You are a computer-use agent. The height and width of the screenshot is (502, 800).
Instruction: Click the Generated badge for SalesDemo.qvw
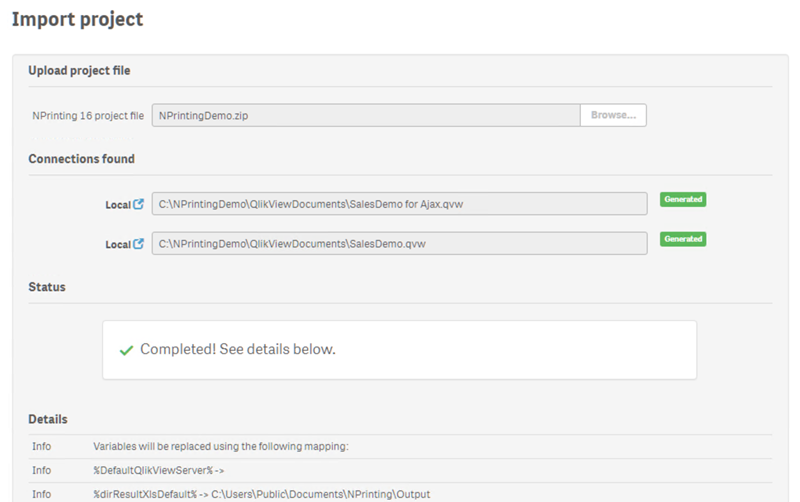click(x=683, y=239)
